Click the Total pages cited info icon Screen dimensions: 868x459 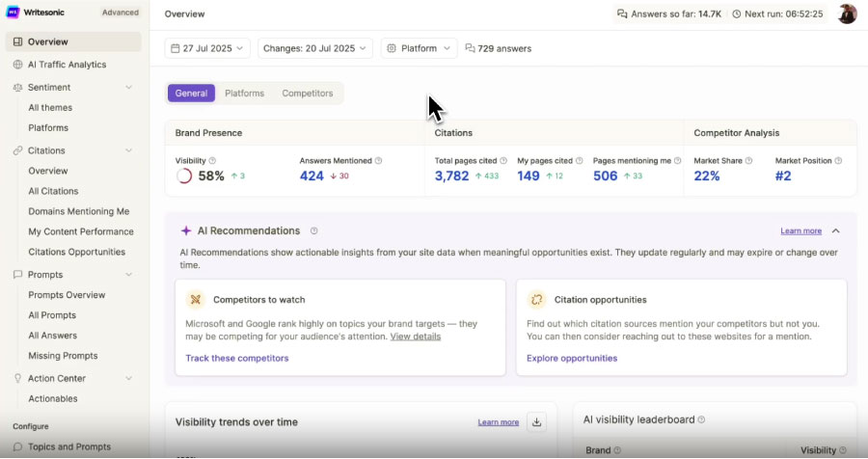click(x=503, y=161)
